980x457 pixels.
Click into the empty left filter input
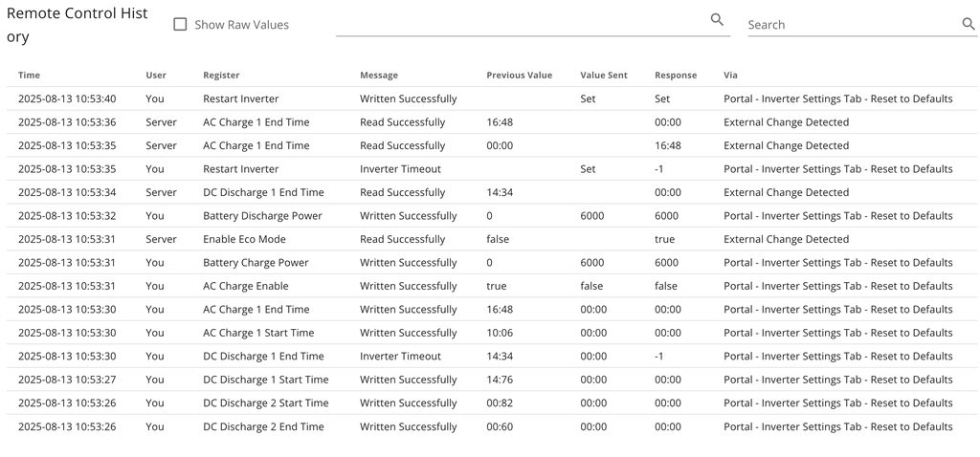(522, 23)
